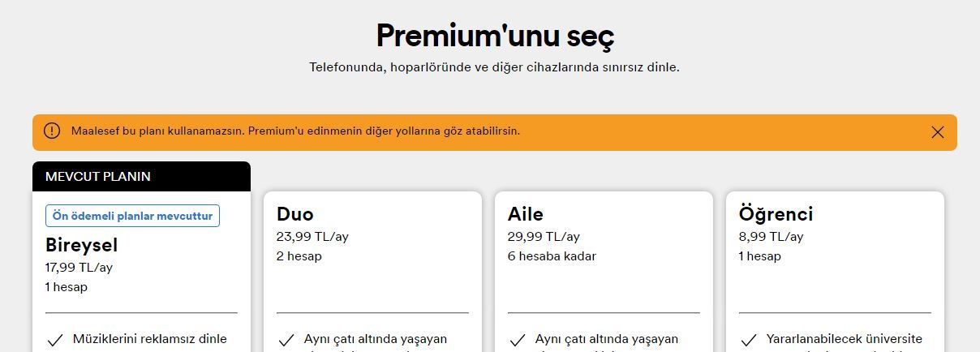
Task: Click the Bireysel price 17,99 TL/ay
Action: (x=79, y=268)
